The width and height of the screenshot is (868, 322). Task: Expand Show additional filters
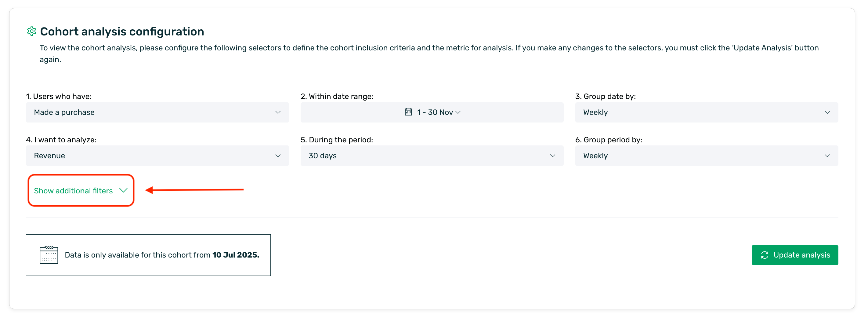[x=74, y=191]
